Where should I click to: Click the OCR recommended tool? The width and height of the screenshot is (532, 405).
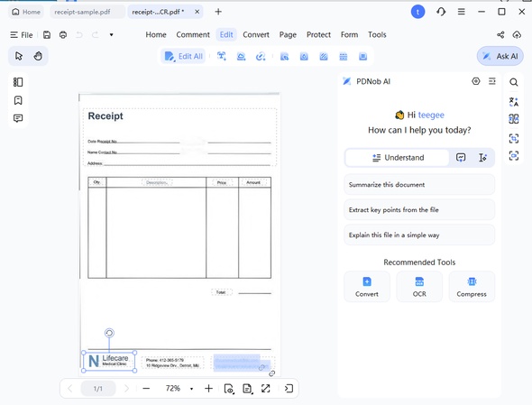pyautogui.click(x=419, y=287)
